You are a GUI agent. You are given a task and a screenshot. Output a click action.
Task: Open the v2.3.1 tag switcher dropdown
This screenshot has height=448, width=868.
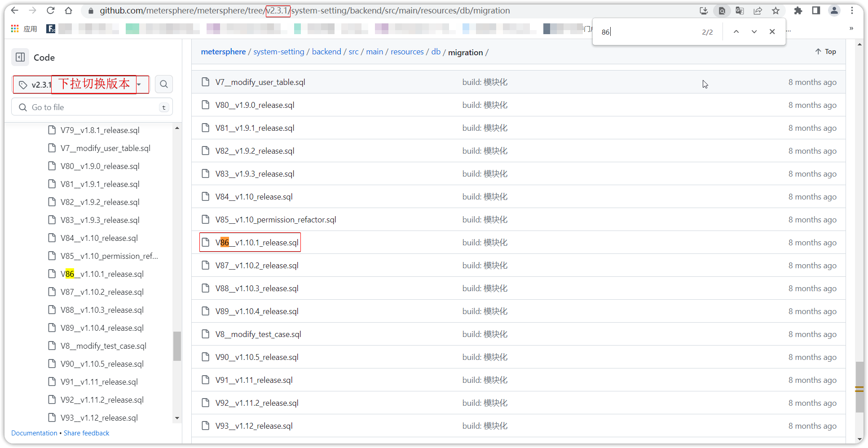(x=81, y=84)
